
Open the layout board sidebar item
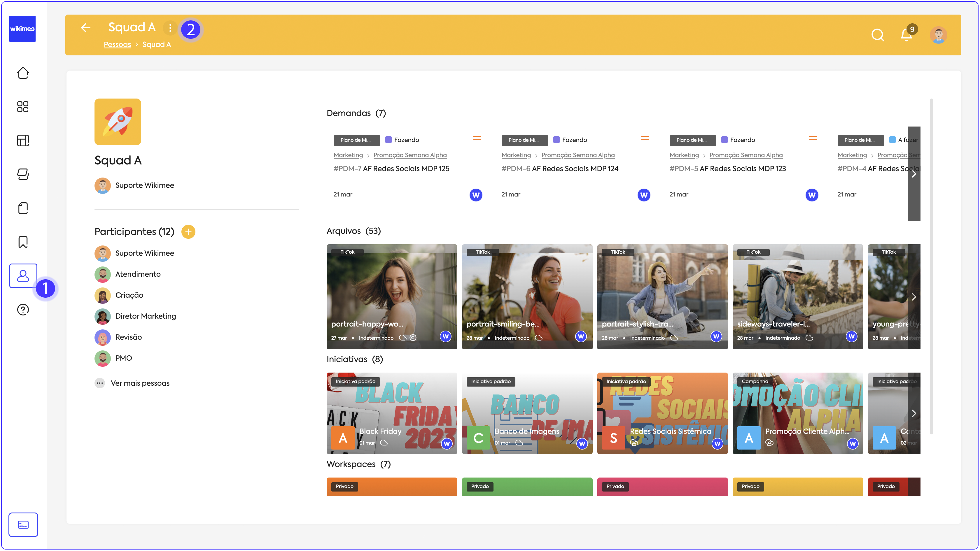[x=23, y=141]
